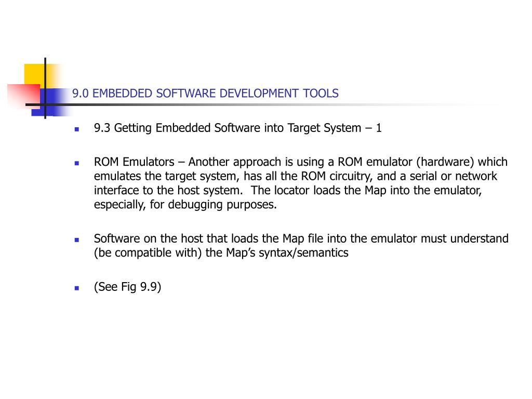
Task: Select the '9.3 Getting Embedded Software into Target System – 1' line
Action: [238, 128]
